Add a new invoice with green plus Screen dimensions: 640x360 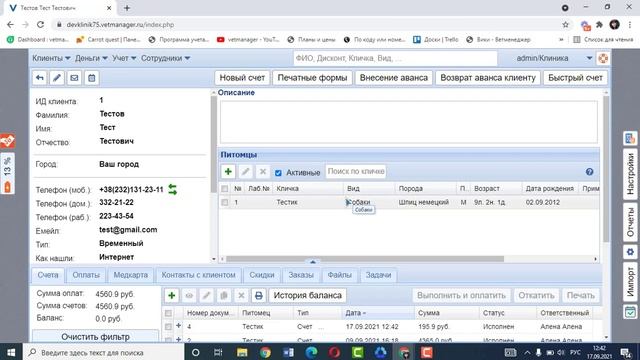coord(171,296)
